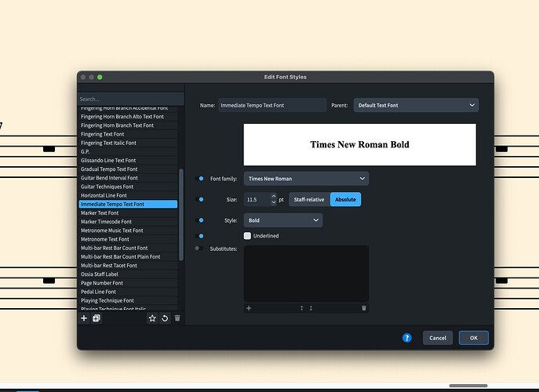Select Ossia Staff Label
The height and width of the screenshot is (392, 539).
[x=128, y=274]
